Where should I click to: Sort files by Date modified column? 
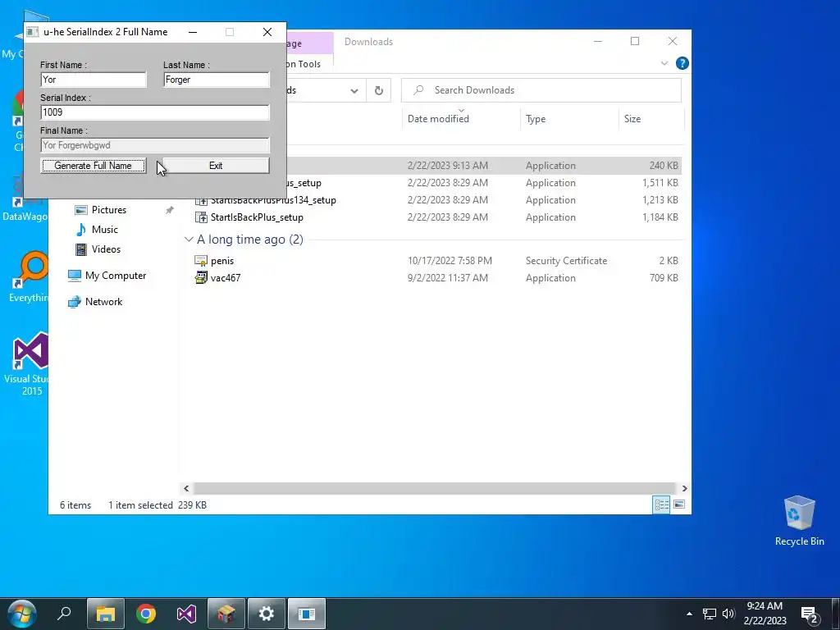(x=438, y=119)
